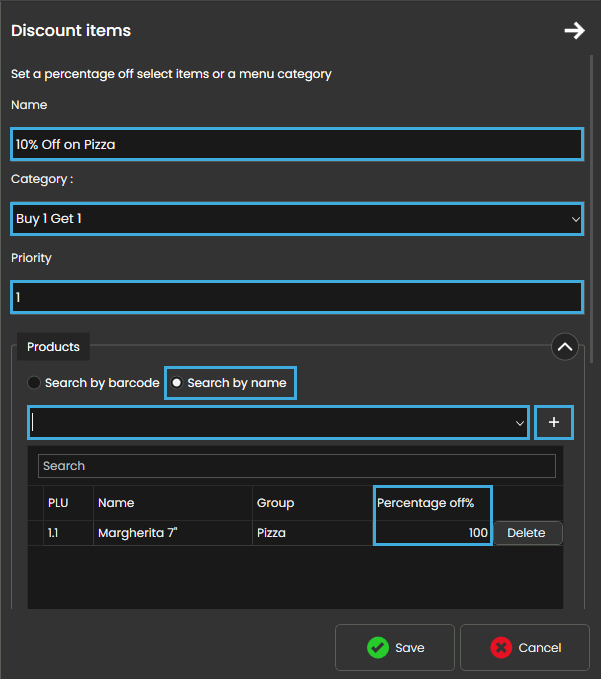Click the right arrow icon at top

[574, 31]
